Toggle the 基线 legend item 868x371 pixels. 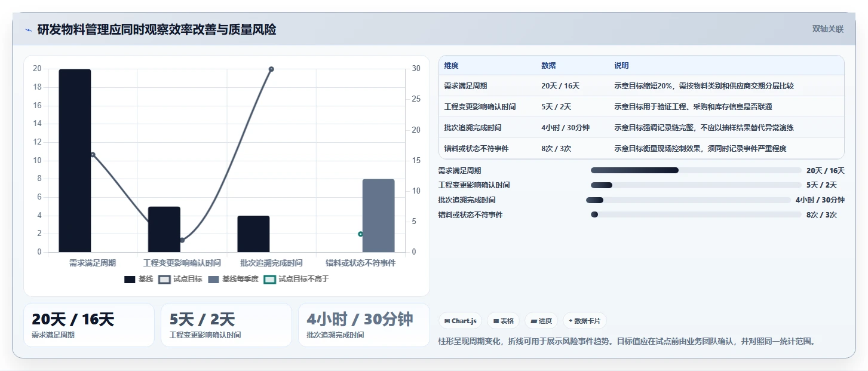click(x=139, y=279)
